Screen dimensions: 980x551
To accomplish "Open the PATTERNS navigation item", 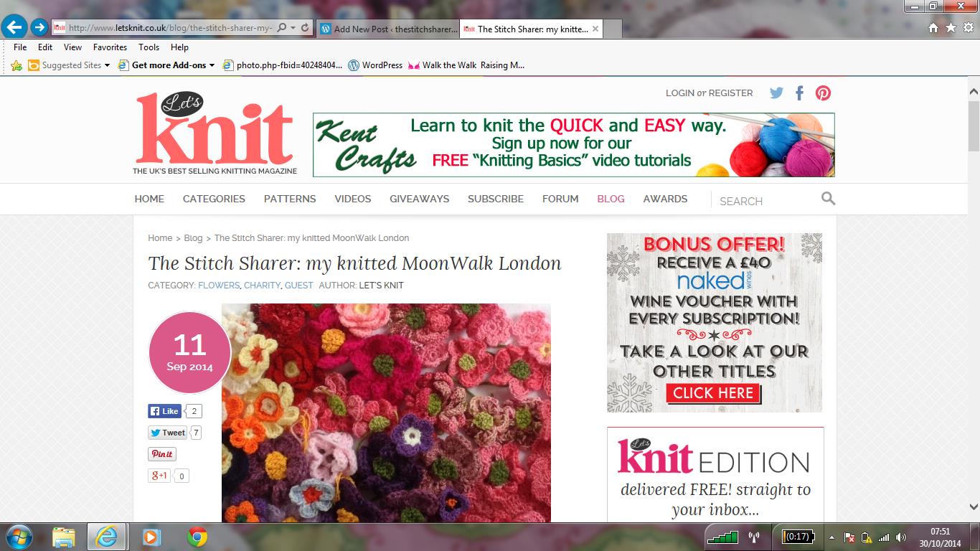I will (290, 199).
